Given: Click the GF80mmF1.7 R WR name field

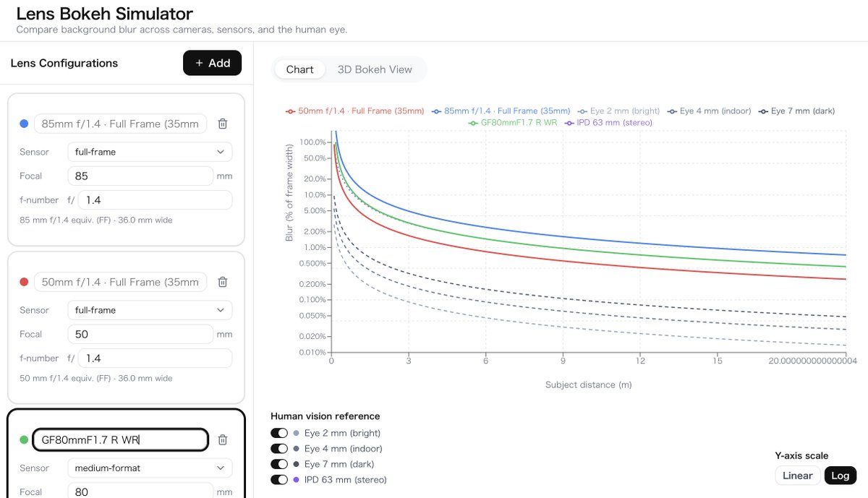Looking at the screenshot, I should (121, 439).
